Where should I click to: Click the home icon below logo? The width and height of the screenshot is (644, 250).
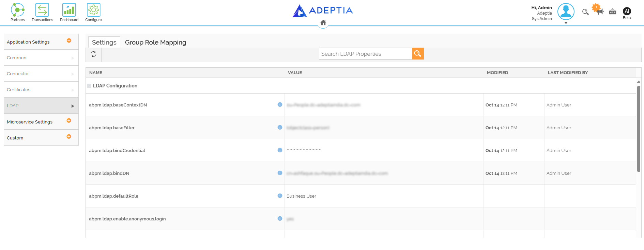323,23
